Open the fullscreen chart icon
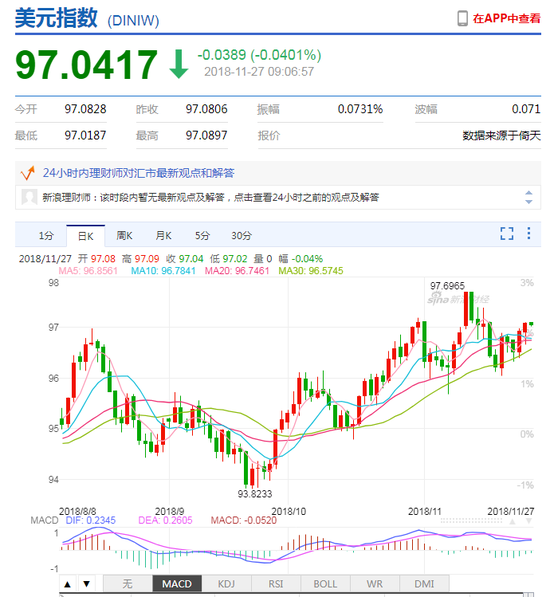The image size is (550, 597). [506, 233]
